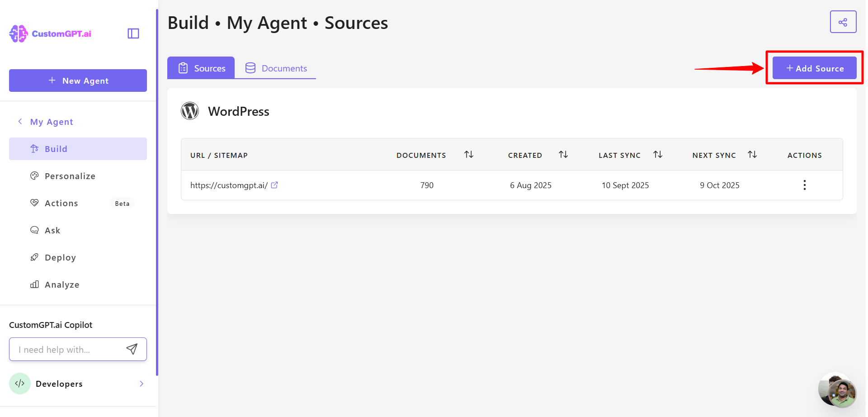Click the WordPress logo icon
This screenshot has width=868, height=417.
[x=190, y=111]
